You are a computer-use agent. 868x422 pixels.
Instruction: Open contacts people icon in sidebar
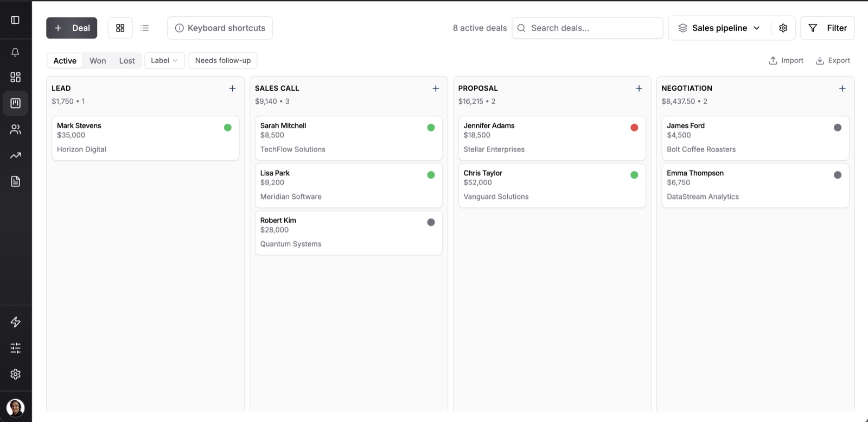pyautogui.click(x=15, y=129)
